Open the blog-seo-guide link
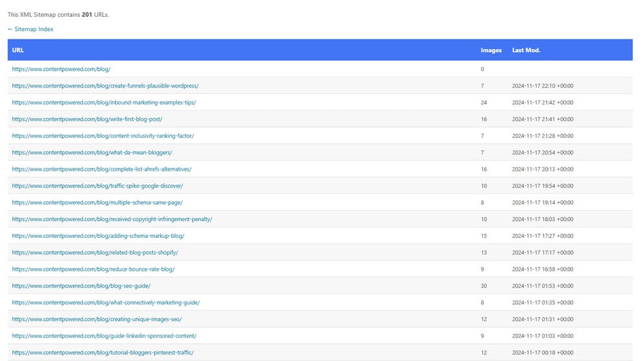The width and height of the screenshot is (644, 361). [x=81, y=286]
